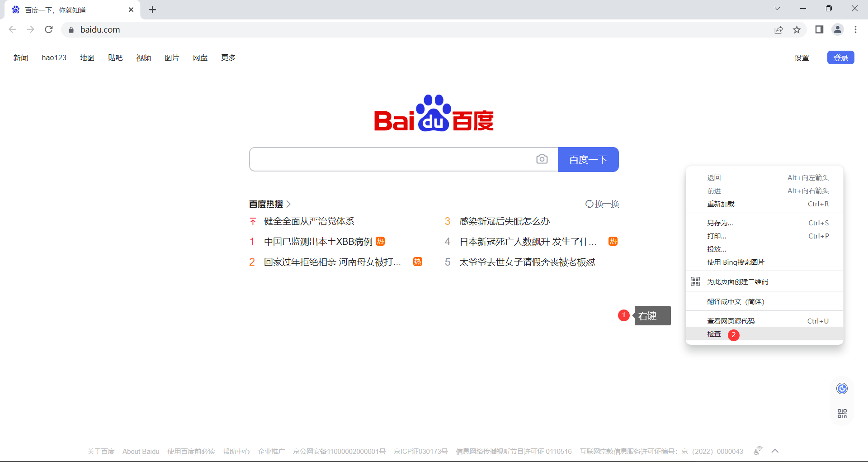Image resolution: width=868 pixels, height=462 pixels.
Task: Bookmark this page with the star icon
Action: pos(797,30)
